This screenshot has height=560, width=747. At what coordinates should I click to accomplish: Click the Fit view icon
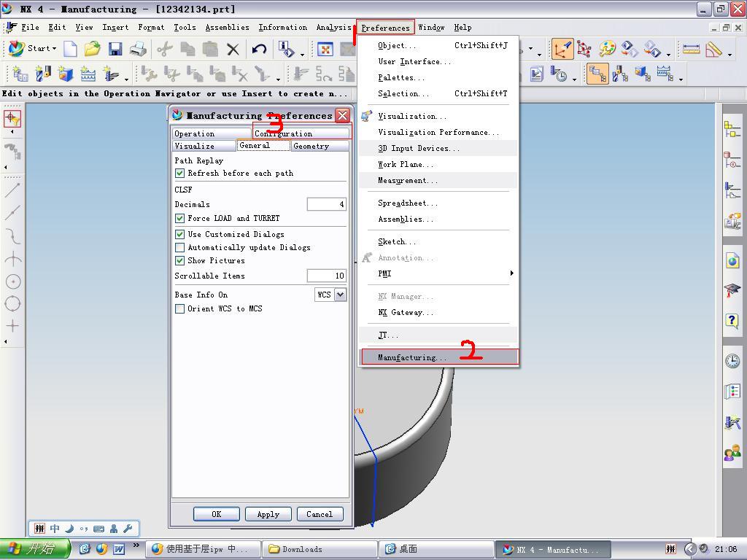click(325, 49)
